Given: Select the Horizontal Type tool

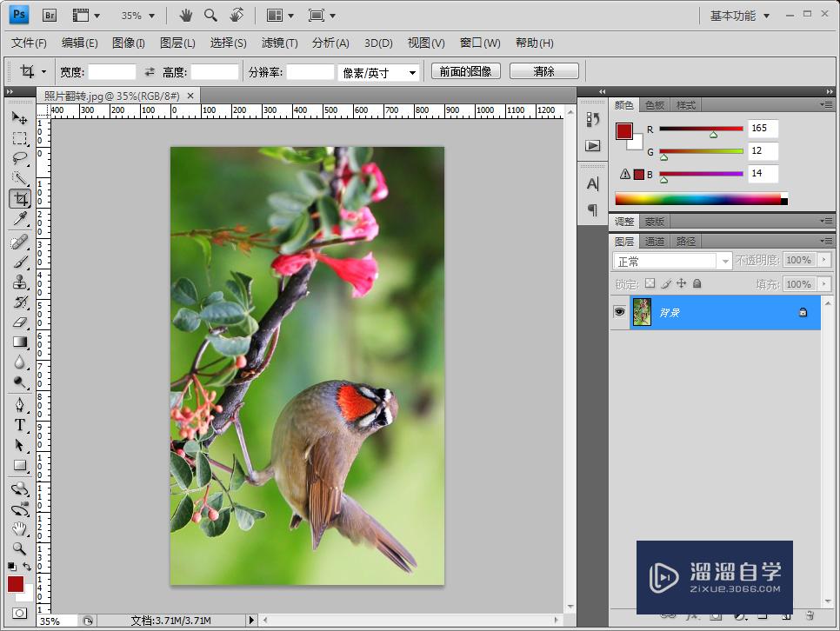Looking at the screenshot, I should point(19,425).
